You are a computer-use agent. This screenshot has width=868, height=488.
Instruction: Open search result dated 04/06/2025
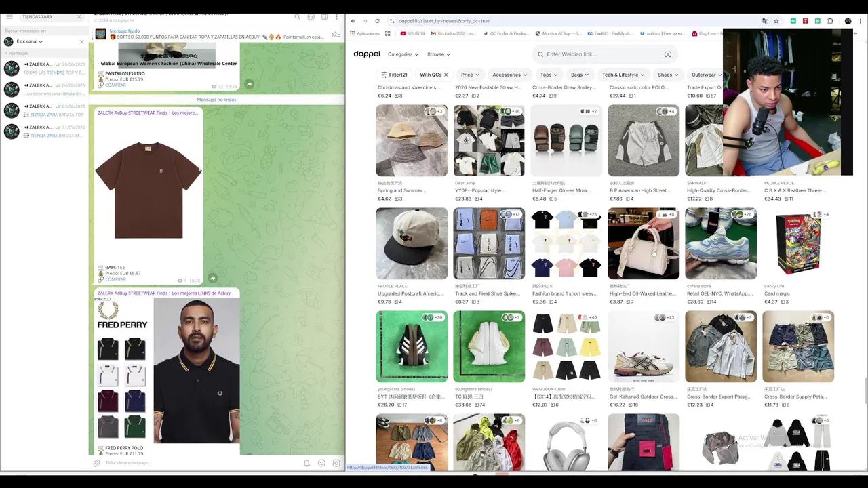(x=44, y=89)
